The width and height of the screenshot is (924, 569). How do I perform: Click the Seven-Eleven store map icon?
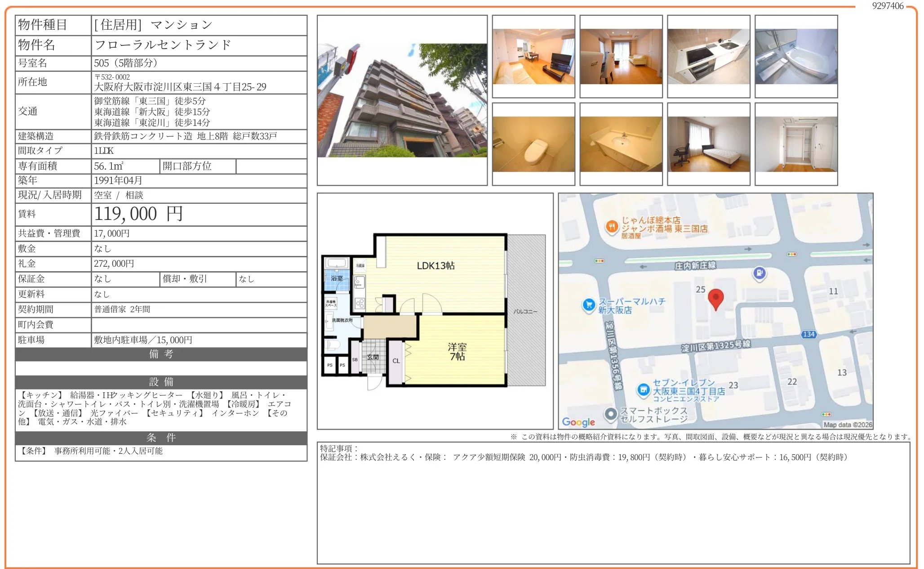coord(644,390)
